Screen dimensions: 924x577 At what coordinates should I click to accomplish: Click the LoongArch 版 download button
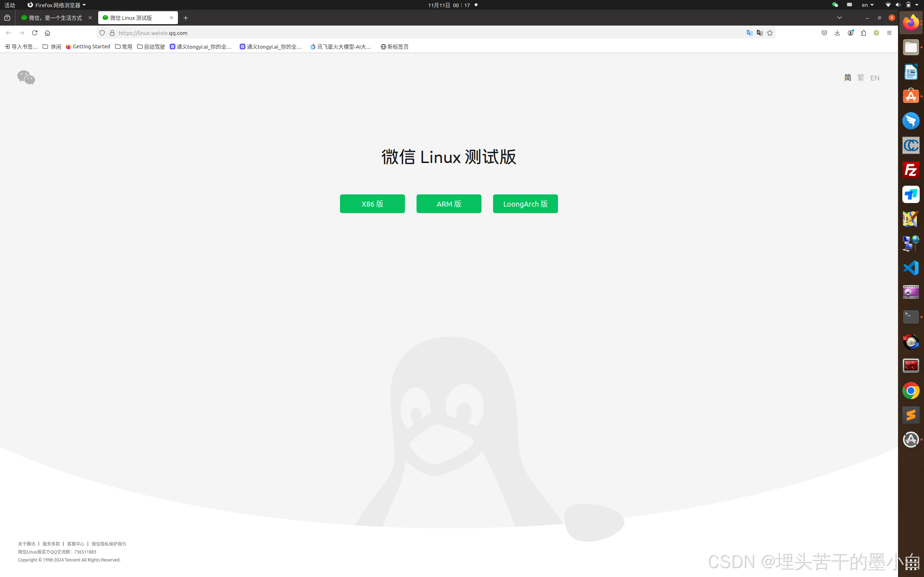pos(525,204)
